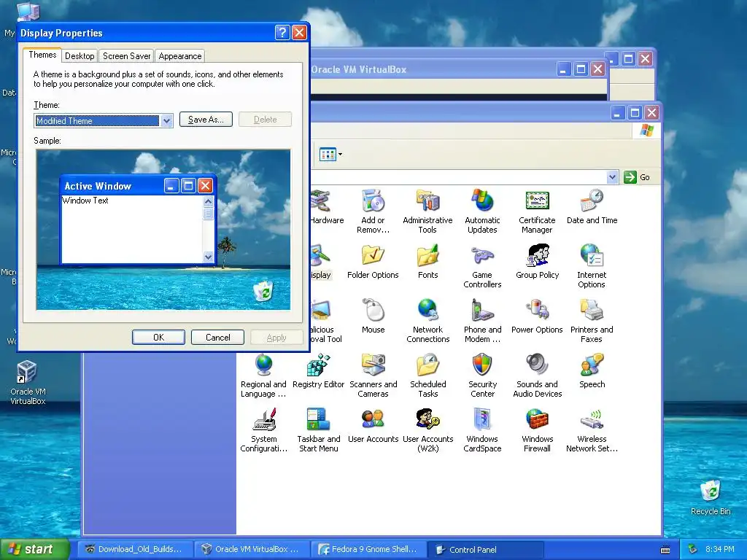
Task: Cancel the Display Properties dialog
Action: 217,337
